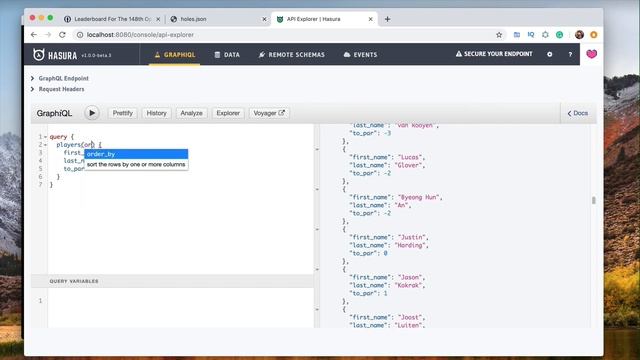Collapse the query block on line 1
The height and width of the screenshot is (360, 640).
(x=45, y=137)
